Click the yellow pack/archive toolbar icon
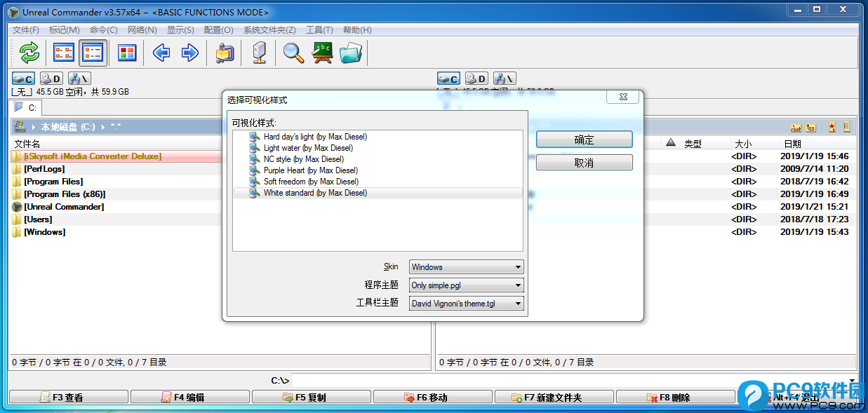This screenshot has height=413, width=868. tap(225, 53)
